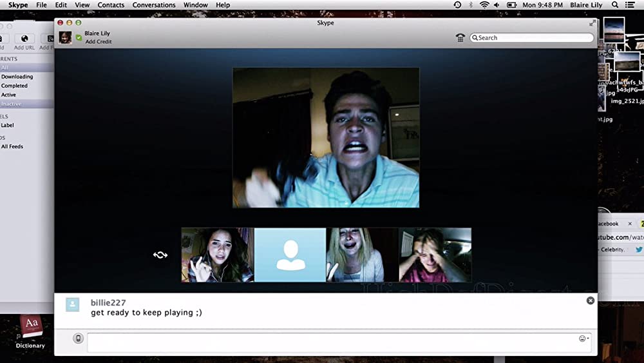Click the green online status indicator
Image resolution: width=644 pixels, height=363 pixels.
coord(79,38)
